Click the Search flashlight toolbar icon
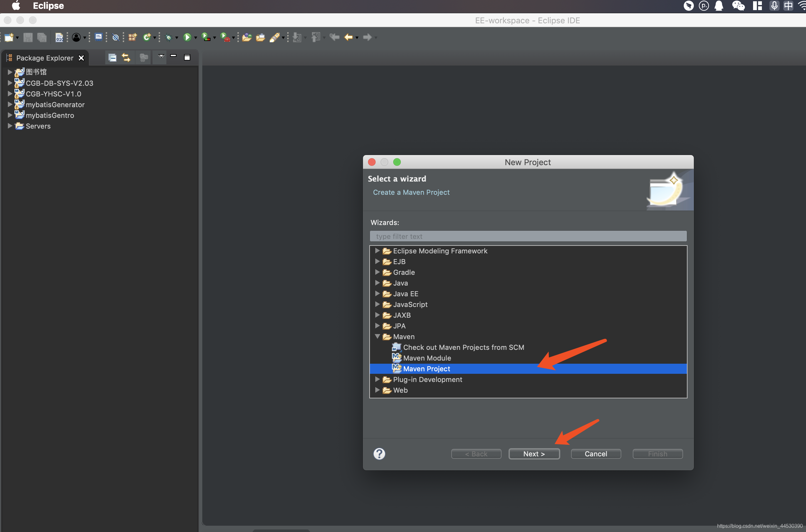This screenshot has width=806, height=532. pos(274,37)
